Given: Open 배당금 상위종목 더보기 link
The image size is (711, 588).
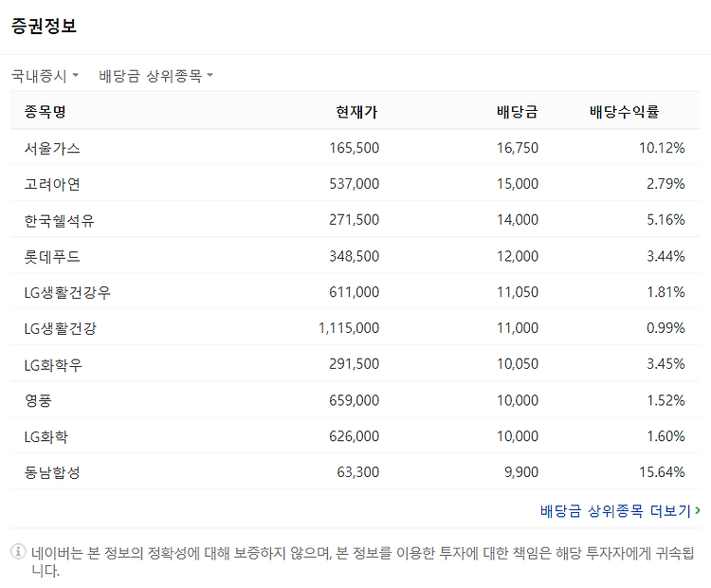Looking at the screenshot, I should (x=620, y=511).
